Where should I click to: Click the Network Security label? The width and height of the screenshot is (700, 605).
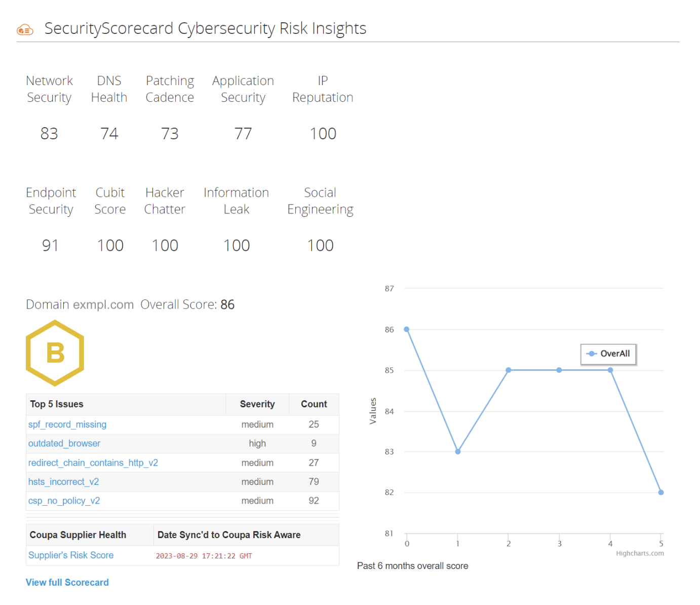point(49,89)
